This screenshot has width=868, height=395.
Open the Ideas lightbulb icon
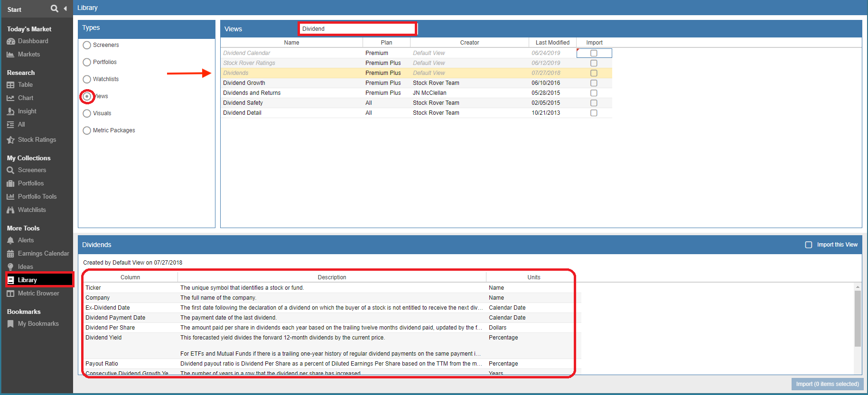coord(10,267)
